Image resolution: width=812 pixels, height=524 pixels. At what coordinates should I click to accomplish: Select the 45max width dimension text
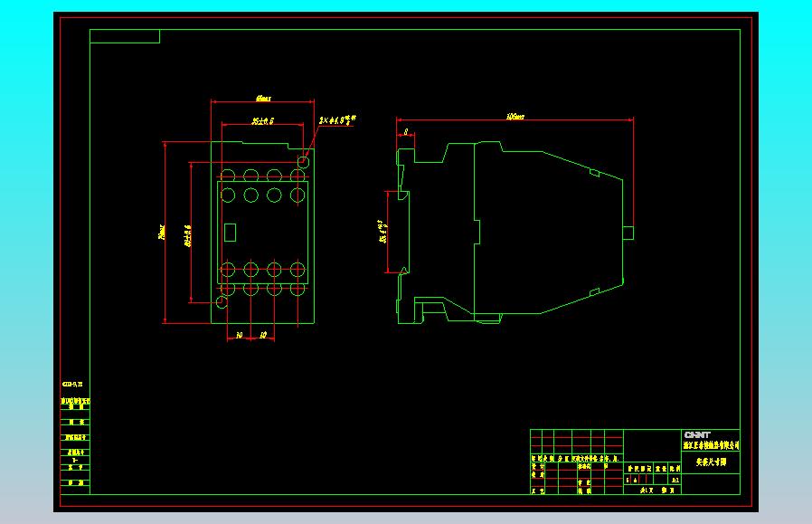[263, 99]
